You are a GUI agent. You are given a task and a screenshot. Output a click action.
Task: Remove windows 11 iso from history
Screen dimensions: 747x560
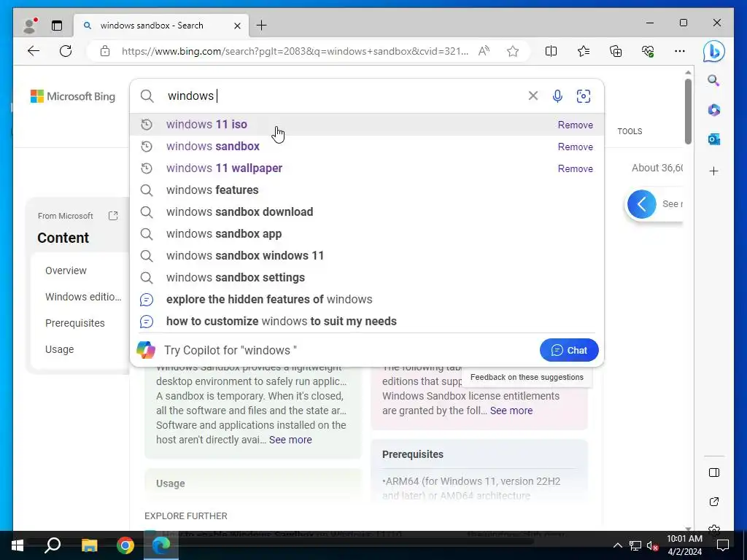[x=576, y=125]
